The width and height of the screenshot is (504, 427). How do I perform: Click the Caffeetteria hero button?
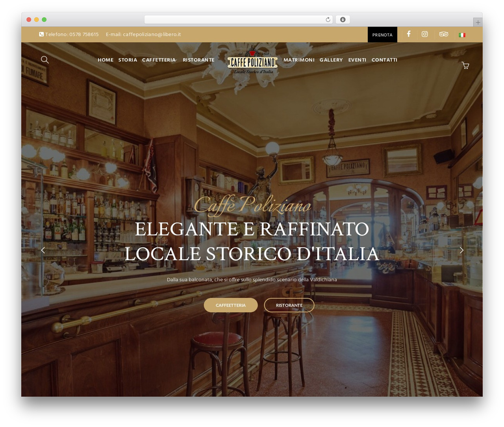231,305
